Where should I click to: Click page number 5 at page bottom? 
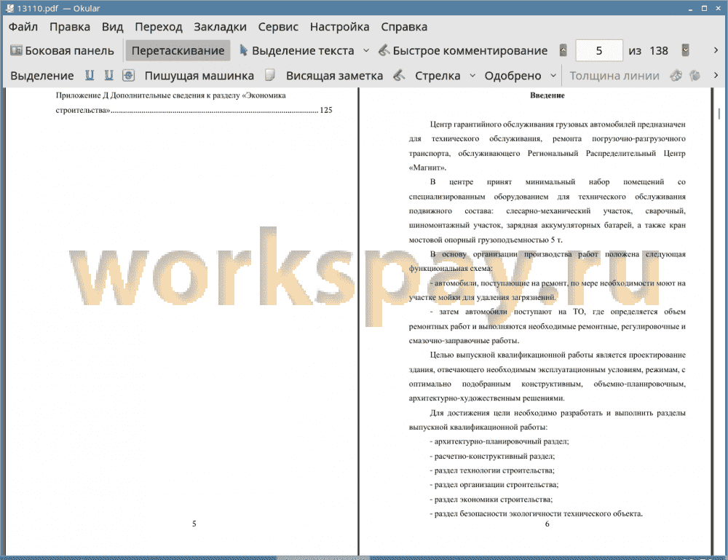(194, 524)
